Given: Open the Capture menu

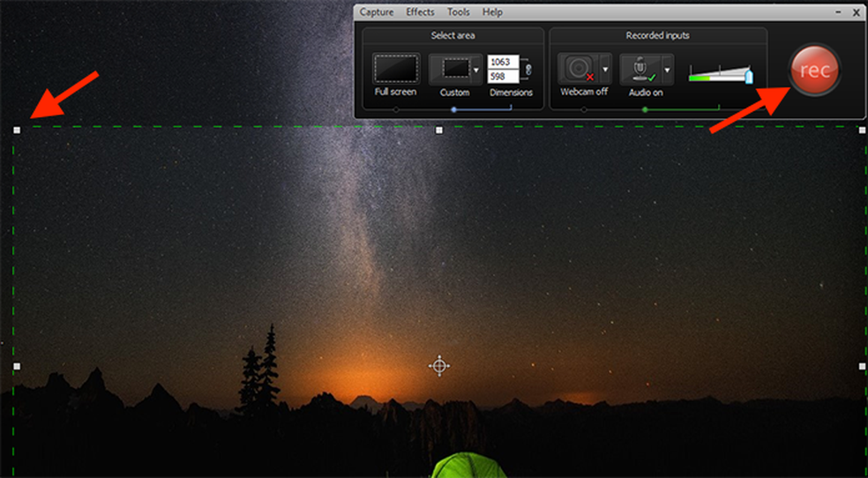Looking at the screenshot, I should 377,12.
